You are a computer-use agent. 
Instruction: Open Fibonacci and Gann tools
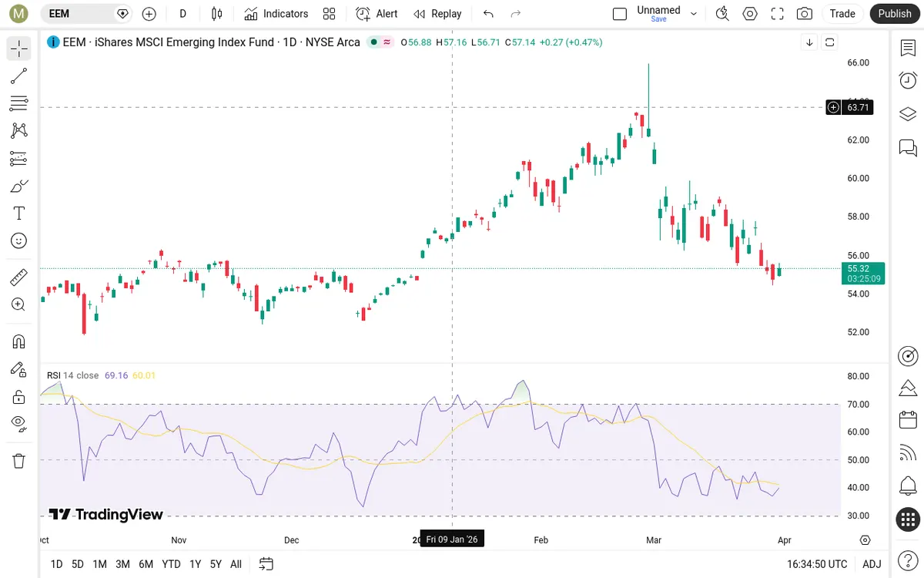point(19,103)
